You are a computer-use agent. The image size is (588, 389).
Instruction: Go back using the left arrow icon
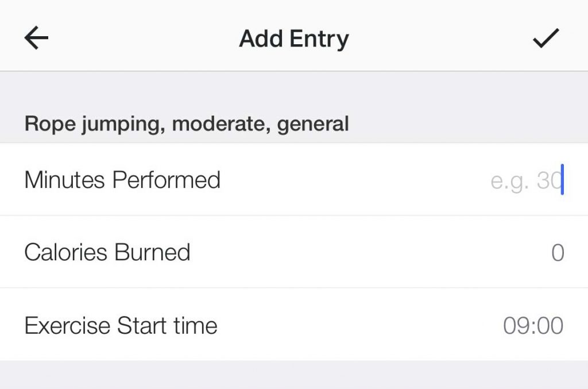(x=36, y=38)
